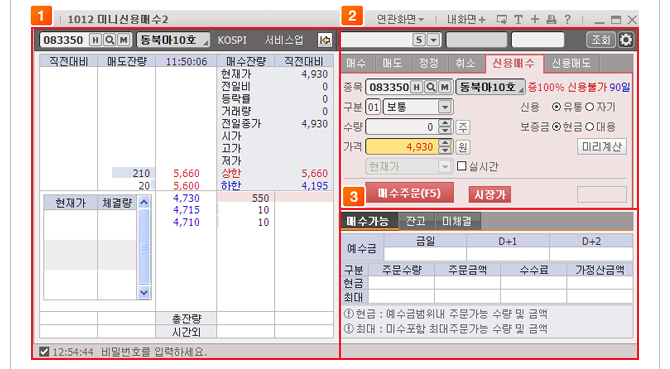Open the 연관화면 dropdown menu
The height and width of the screenshot is (369, 670).
[400, 19]
